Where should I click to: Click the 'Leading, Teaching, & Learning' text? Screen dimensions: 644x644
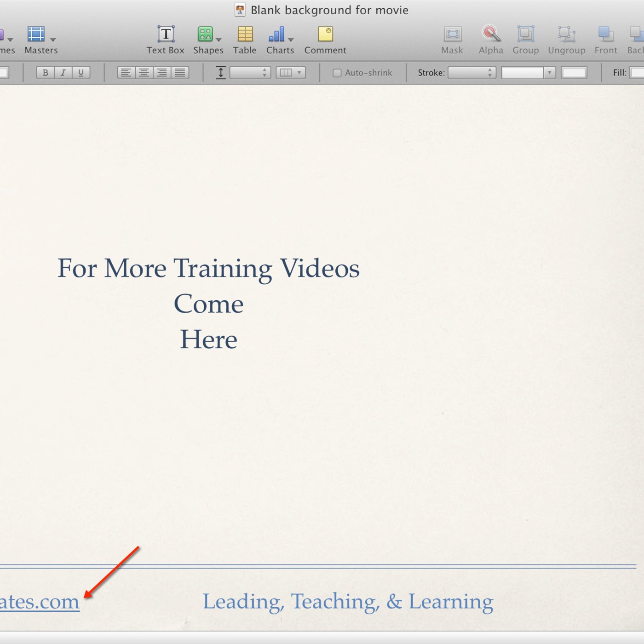(x=348, y=602)
